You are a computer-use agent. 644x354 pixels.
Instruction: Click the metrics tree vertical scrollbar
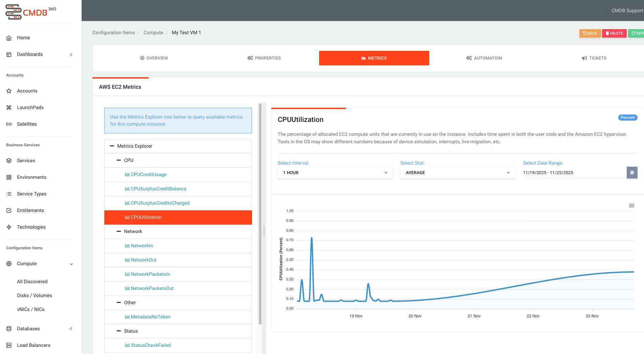[x=260, y=213]
